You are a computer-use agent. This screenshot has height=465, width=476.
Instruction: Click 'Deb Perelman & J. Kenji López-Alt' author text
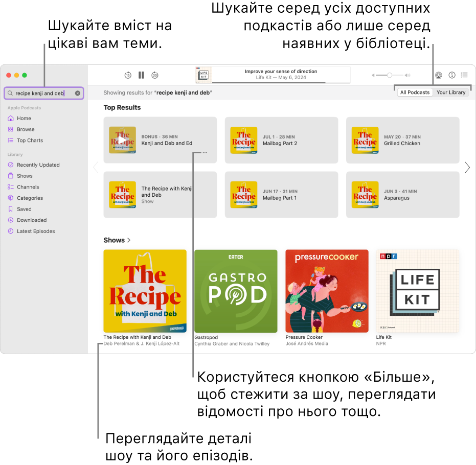coord(142,344)
